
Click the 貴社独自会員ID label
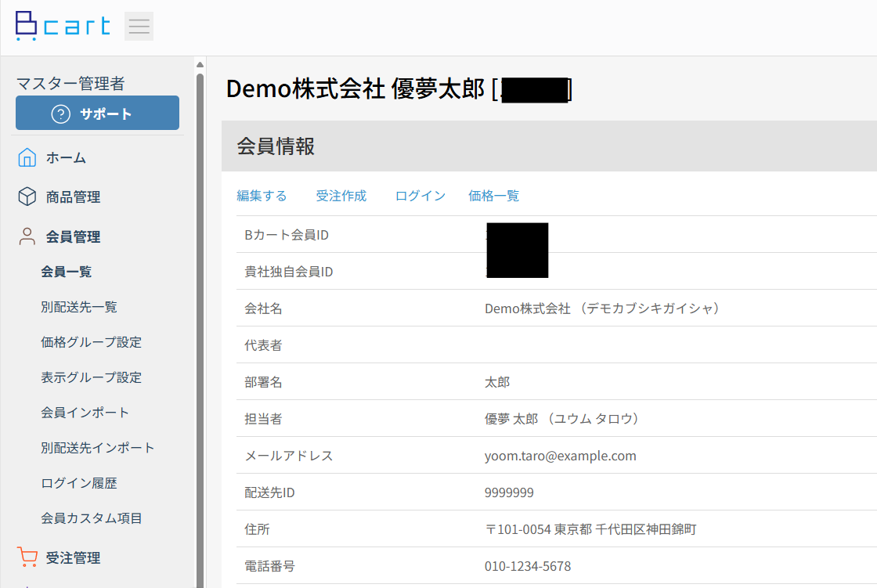289,272
